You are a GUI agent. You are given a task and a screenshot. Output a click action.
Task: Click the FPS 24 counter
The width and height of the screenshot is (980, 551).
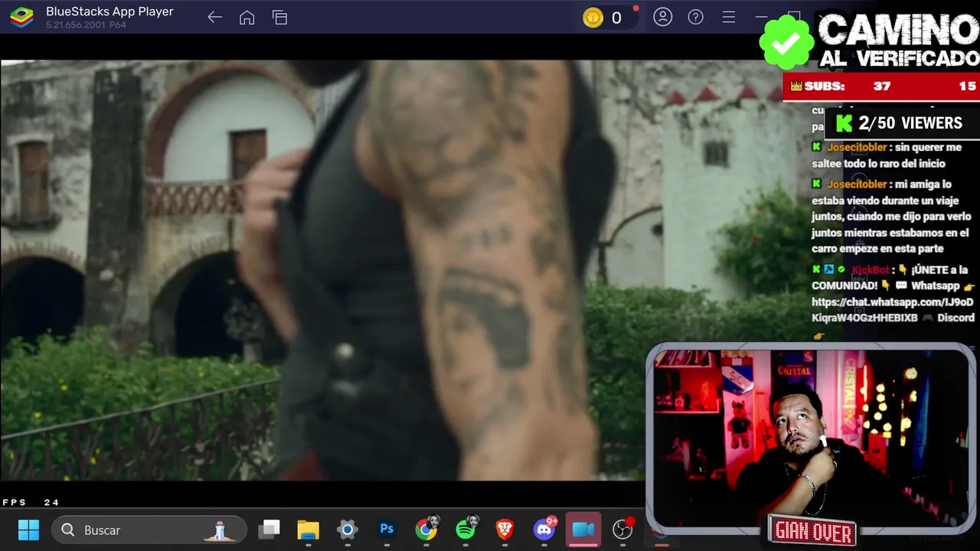31,503
